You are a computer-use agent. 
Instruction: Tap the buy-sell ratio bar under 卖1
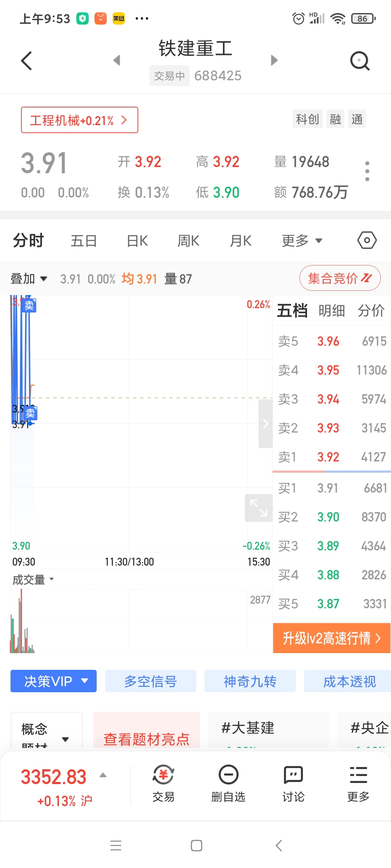click(332, 472)
